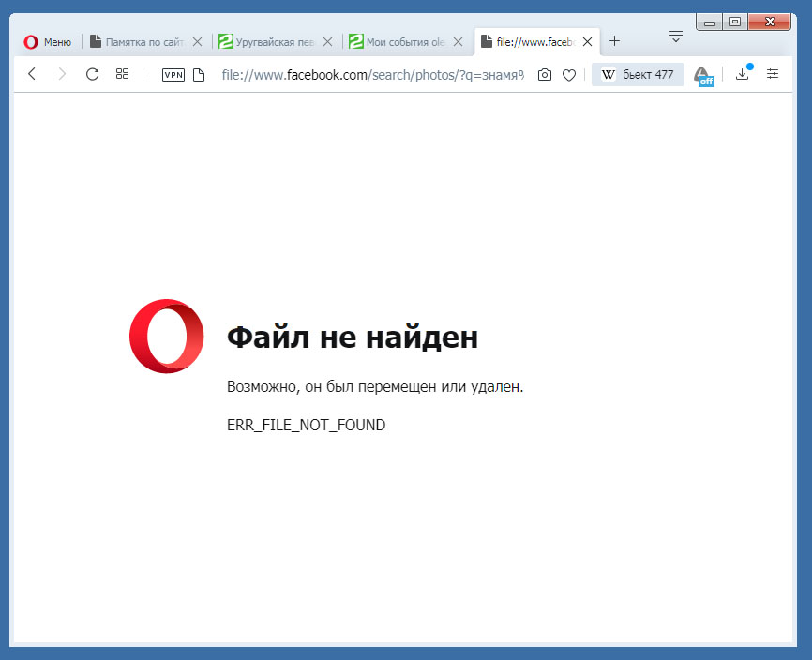Screen dimensions: 812x660
Task: Close the Мои события tab
Action: [459, 42]
